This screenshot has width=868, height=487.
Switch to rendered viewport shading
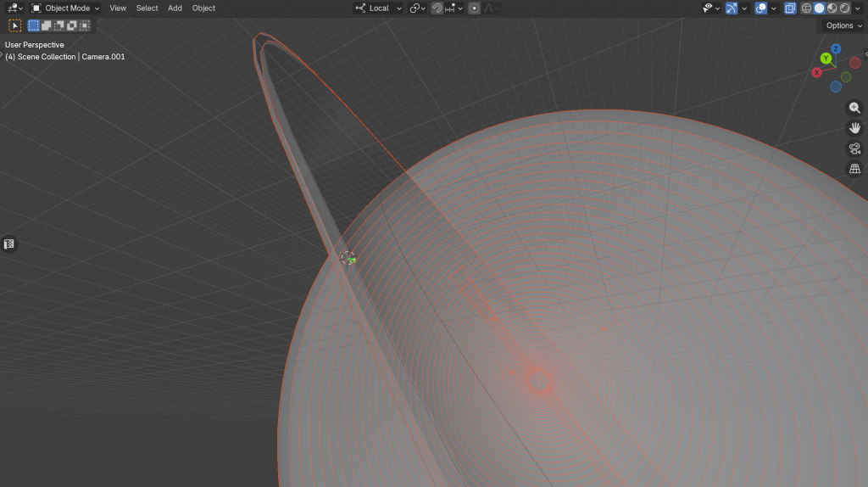(845, 8)
